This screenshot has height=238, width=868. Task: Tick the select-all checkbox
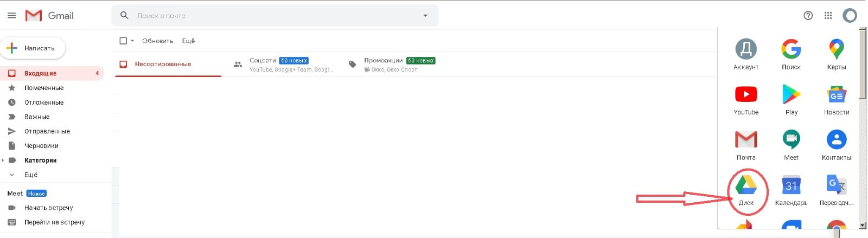[x=123, y=41]
